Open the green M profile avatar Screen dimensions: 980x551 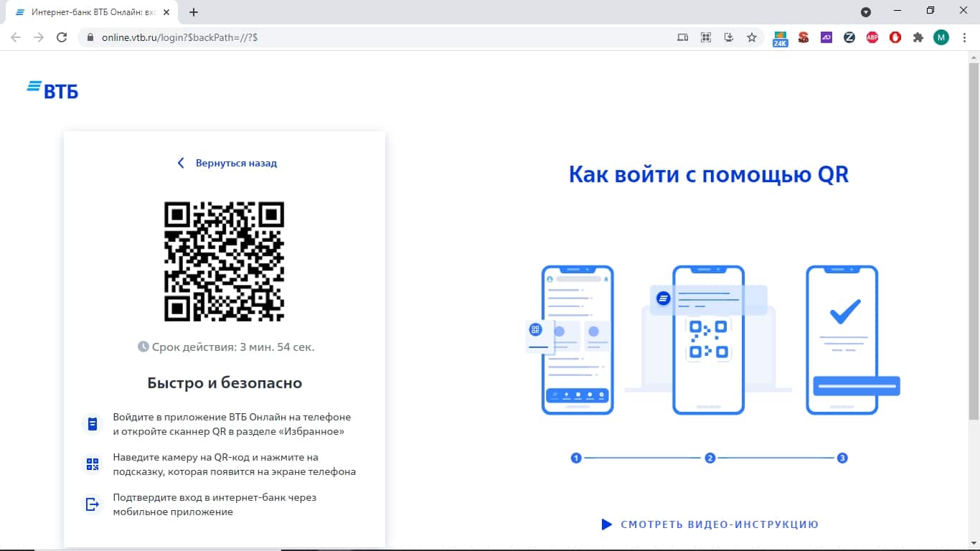[941, 37]
